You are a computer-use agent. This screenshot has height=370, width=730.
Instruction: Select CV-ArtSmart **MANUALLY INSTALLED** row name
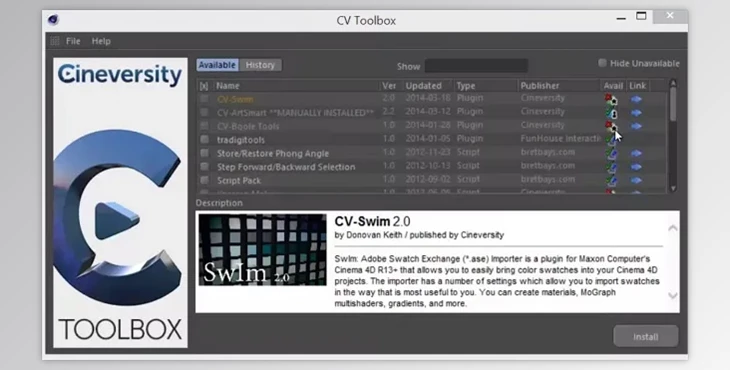(295, 113)
